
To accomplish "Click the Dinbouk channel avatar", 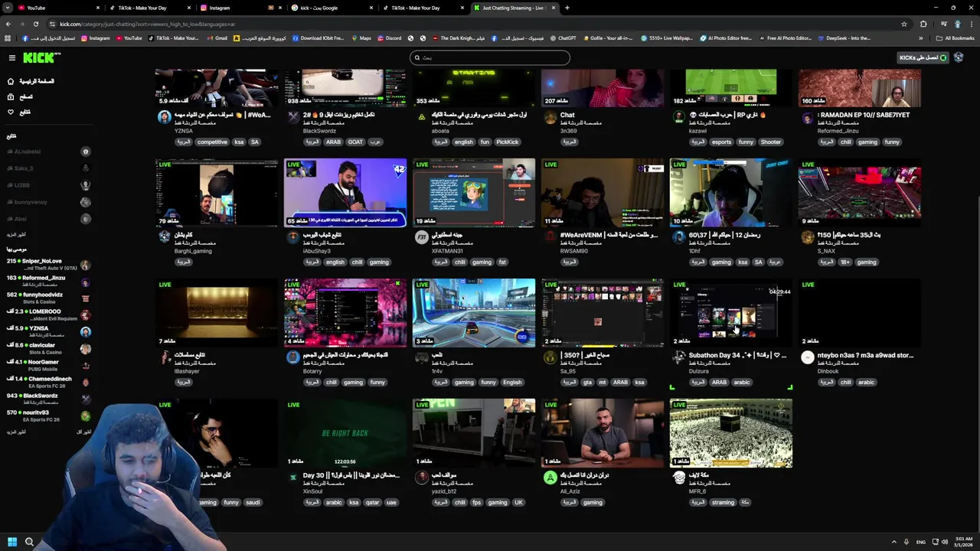I will pos(807,357).
